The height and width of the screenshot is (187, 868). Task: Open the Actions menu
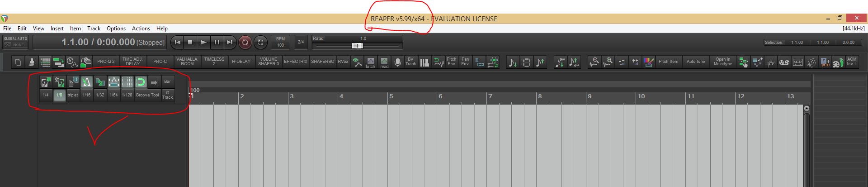pyautogui.click(x=141, y=29)
